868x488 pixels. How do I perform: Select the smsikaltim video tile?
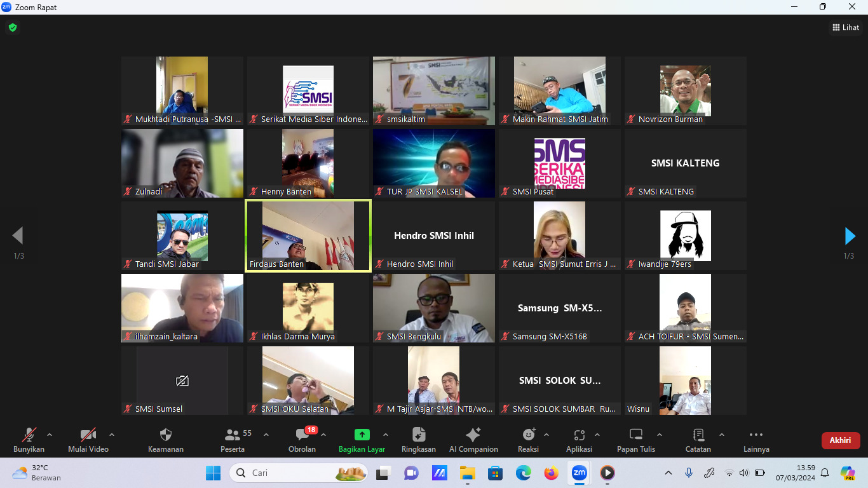434,91
